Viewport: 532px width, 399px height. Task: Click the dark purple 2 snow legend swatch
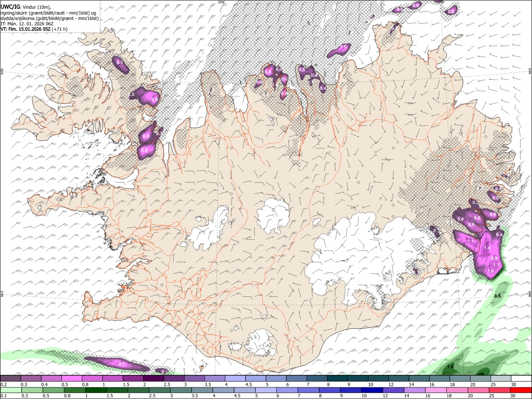pyautogui.click(x=153, y=378)
